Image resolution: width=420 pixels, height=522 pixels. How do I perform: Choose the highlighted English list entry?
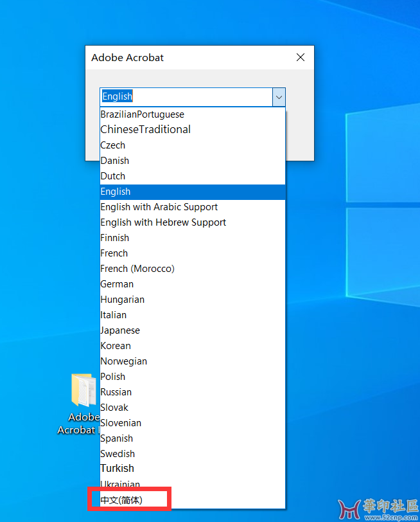click(x=193, y=192)
